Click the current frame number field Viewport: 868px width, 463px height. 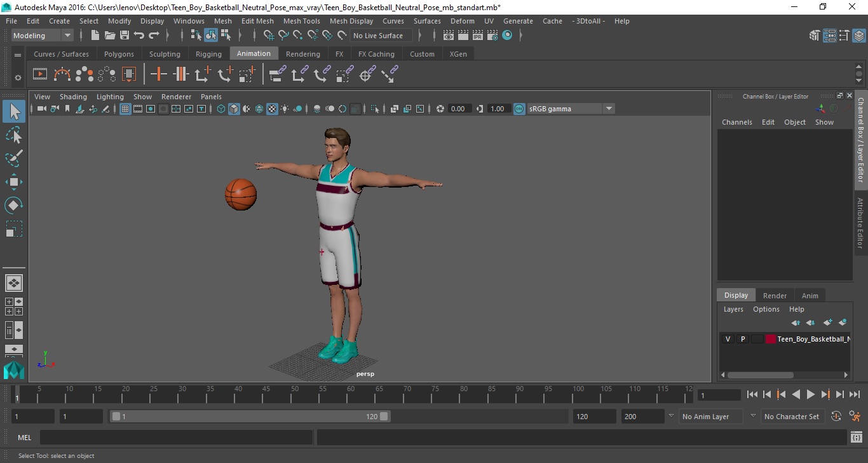pyautogui.click(x=719, y=395)
